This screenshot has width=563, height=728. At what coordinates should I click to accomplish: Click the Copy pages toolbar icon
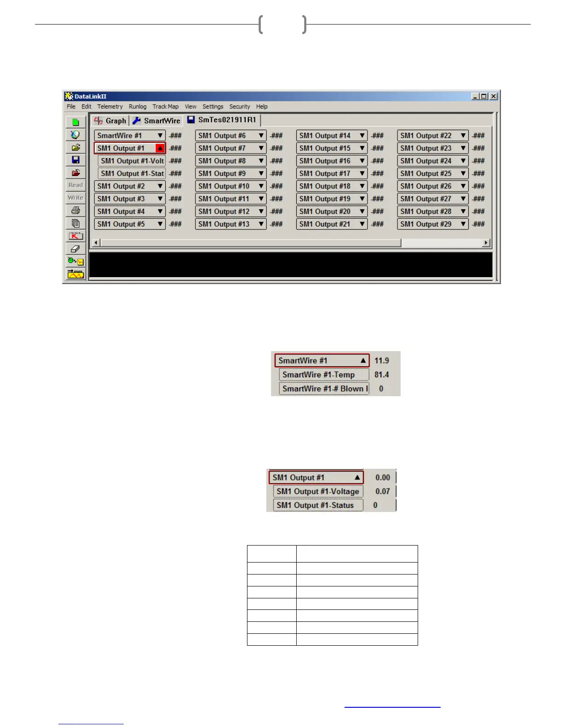click(x=75, y=223)
